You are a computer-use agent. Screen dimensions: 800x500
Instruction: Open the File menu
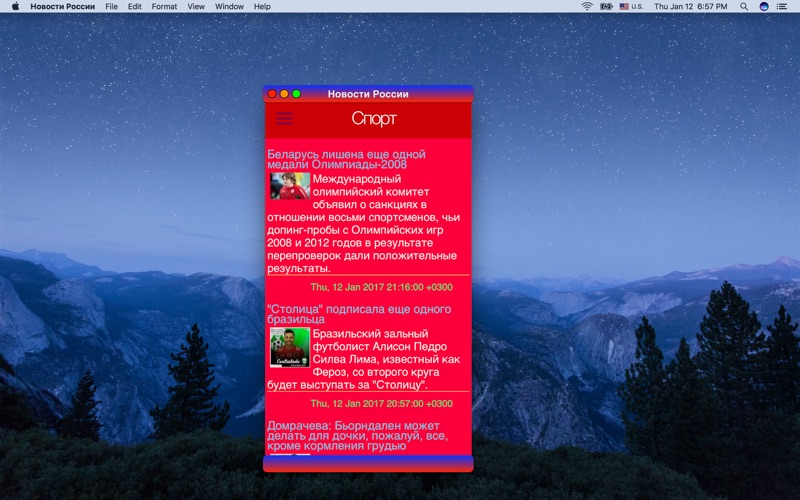(111, 7)
